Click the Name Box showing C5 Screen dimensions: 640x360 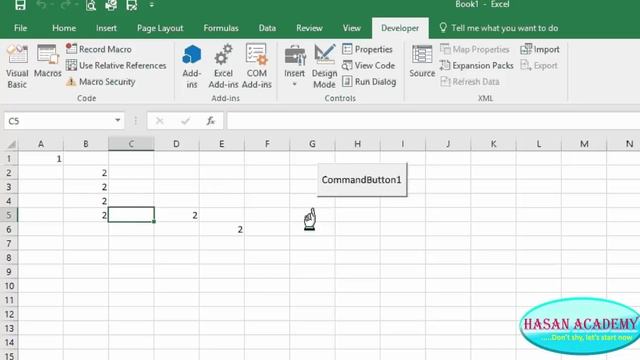click(x=59, y=121)
